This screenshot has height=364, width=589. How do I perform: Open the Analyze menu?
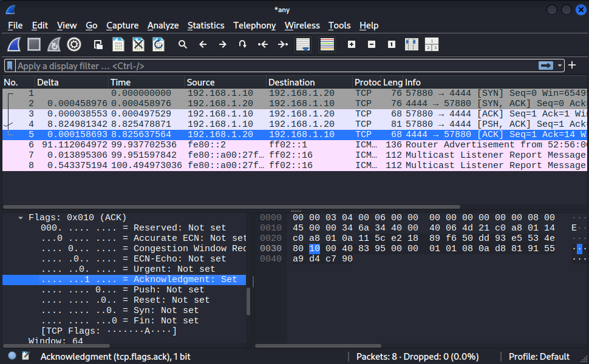point(163,25)
